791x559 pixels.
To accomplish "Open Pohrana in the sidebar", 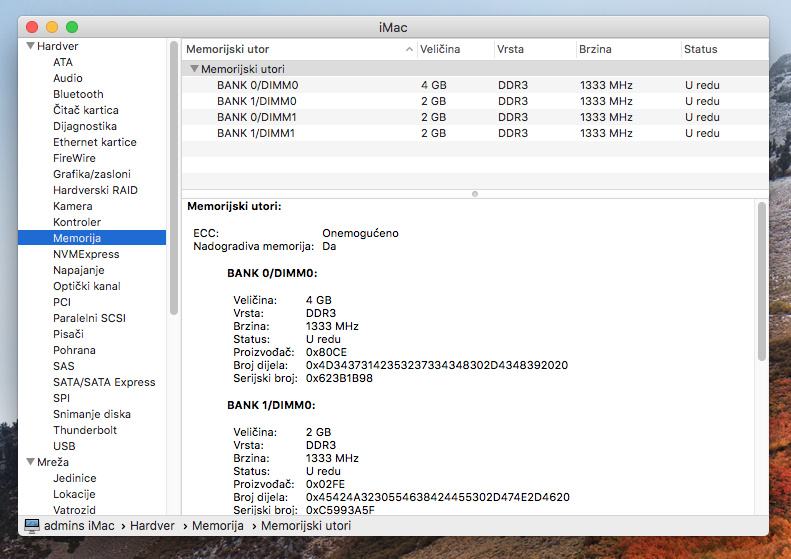I will (74, 350).
